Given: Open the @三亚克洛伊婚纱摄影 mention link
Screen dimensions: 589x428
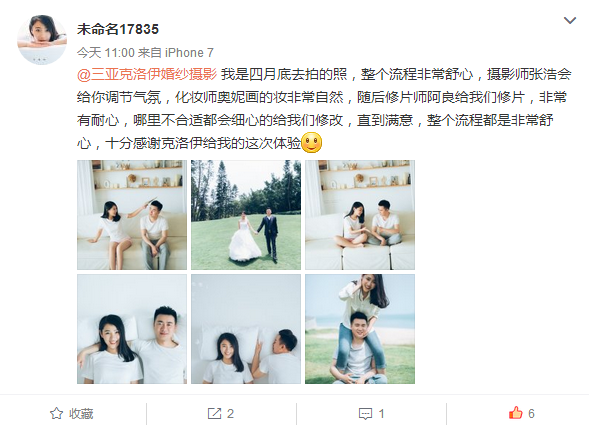Looking at the screenshot, I should point(147,74).
